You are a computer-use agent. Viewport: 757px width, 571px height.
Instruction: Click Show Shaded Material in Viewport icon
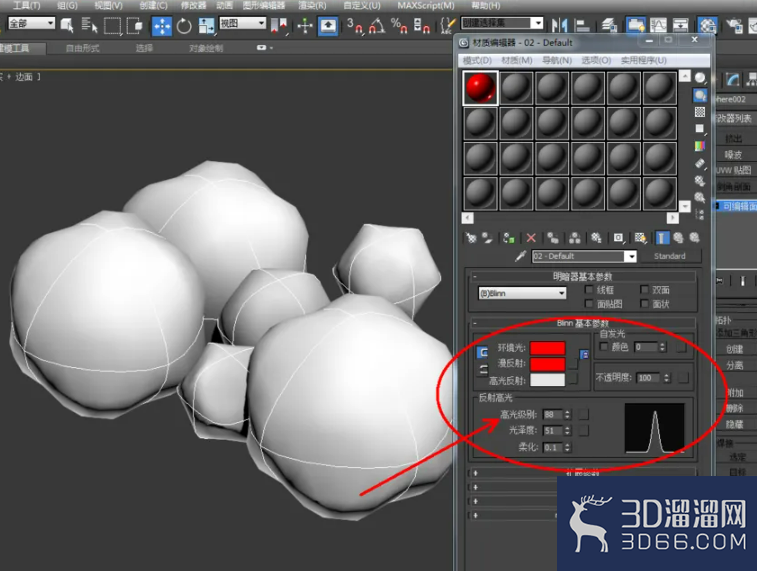[640, 237]
